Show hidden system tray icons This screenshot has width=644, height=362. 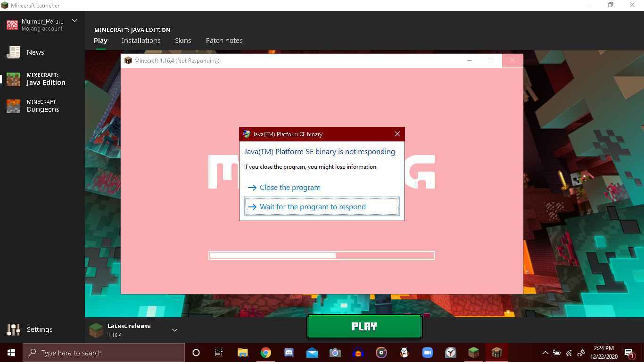click(545, 353)
